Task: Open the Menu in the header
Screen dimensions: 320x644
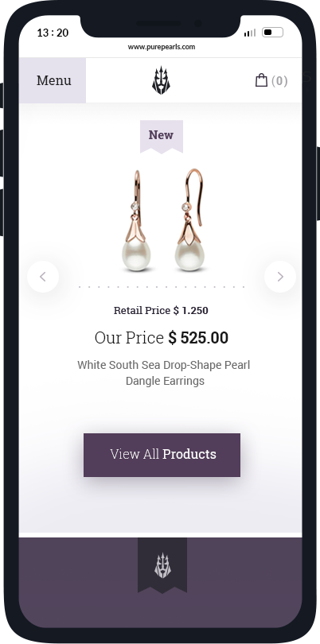Action: 53,80
